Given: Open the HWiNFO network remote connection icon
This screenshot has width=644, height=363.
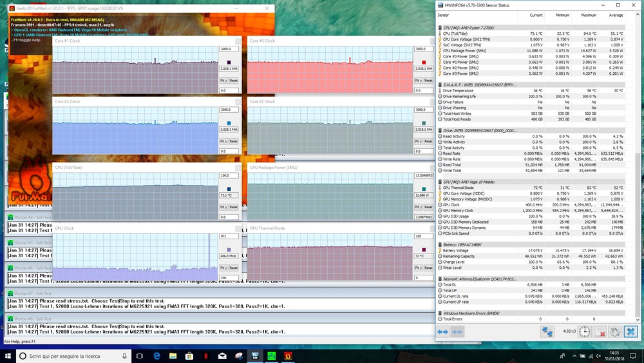Looking at the screenshot, I should 547,331.
